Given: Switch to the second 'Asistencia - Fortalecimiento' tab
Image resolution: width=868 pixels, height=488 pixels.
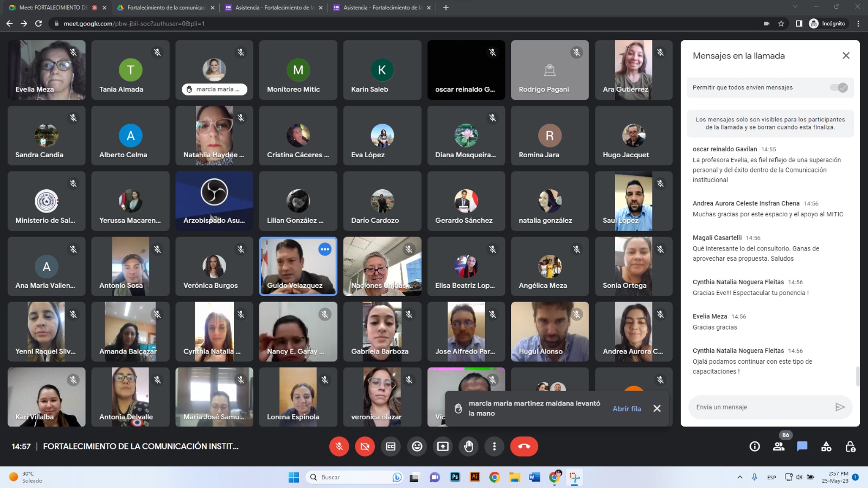Looking at the screenshot, I should (x=382, y=8).
